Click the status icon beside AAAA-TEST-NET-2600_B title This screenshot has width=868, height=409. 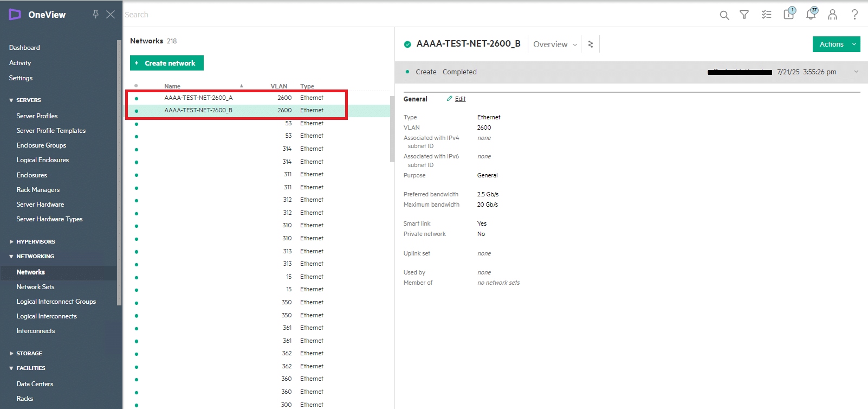407,44
